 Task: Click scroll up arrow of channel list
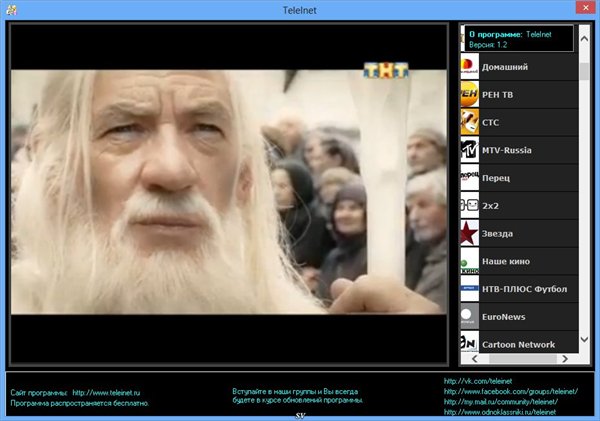(x=584, y=39)
